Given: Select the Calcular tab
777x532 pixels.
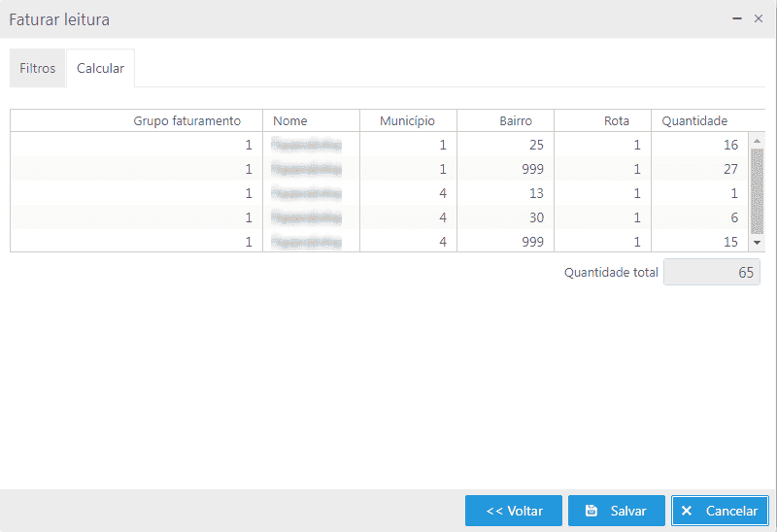Looking at the screenshot, I should coord(100,69).
